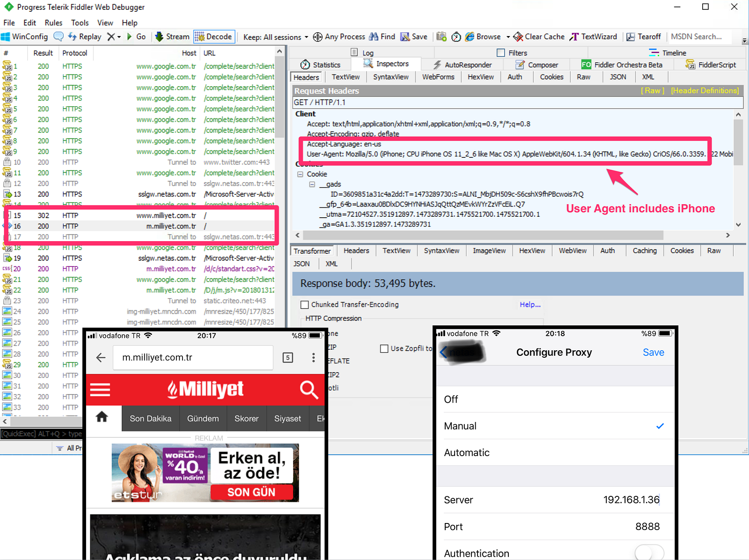Collapse the __gads cookie node
Screen dimensions: 749x560
pos(312,184)
